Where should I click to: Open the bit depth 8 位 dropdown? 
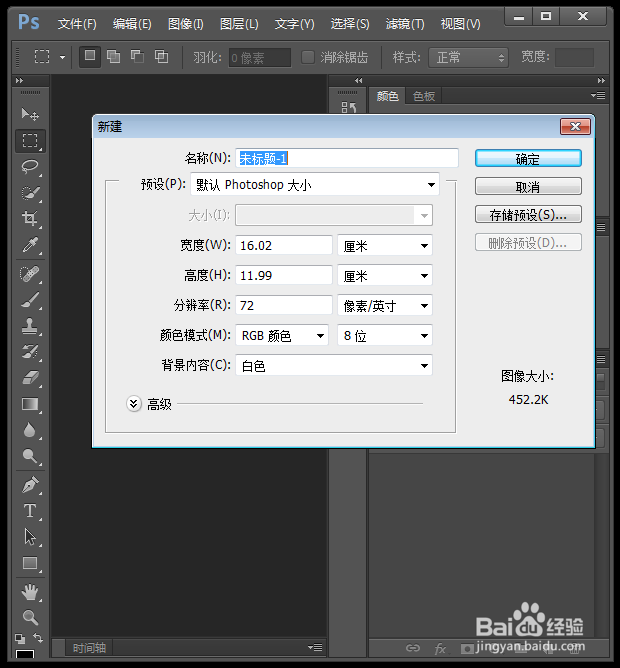[x=385, y=336]
